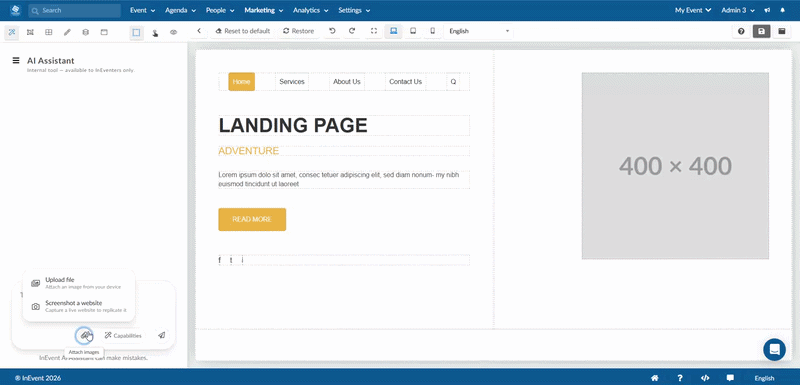The height and width of the screenshot is (385, 800).
Task: Open the AI Assistant hamburger menu
Action: [16, 61]
